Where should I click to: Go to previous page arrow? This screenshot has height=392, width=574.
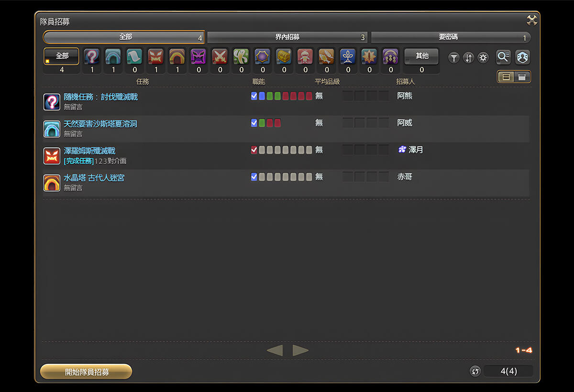275,350
